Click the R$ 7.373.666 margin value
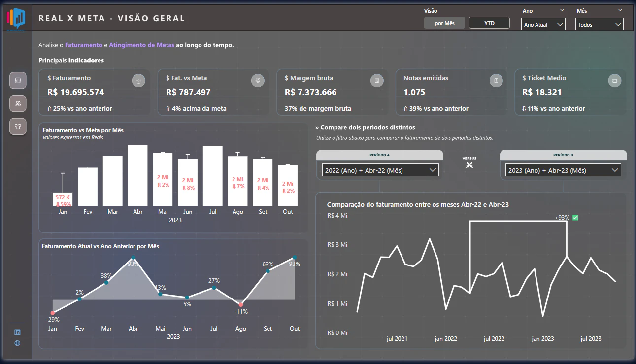 (x=311, y=92)
